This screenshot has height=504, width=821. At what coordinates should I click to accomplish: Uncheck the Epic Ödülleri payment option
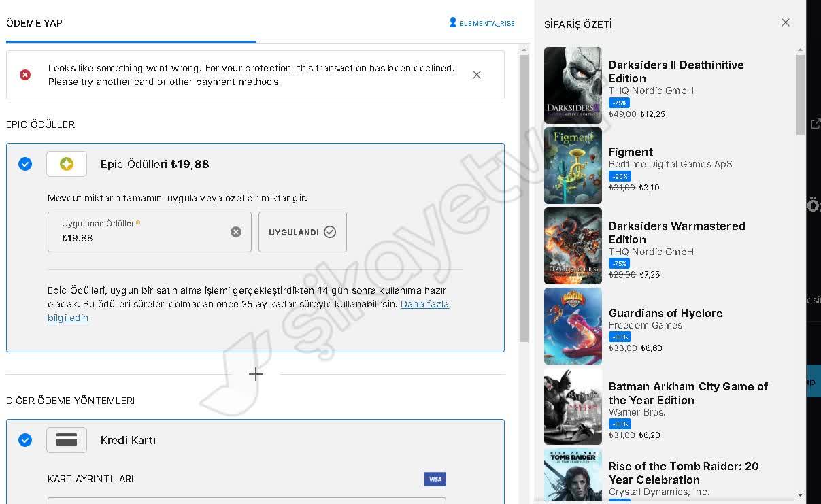(x=25, y=164)
